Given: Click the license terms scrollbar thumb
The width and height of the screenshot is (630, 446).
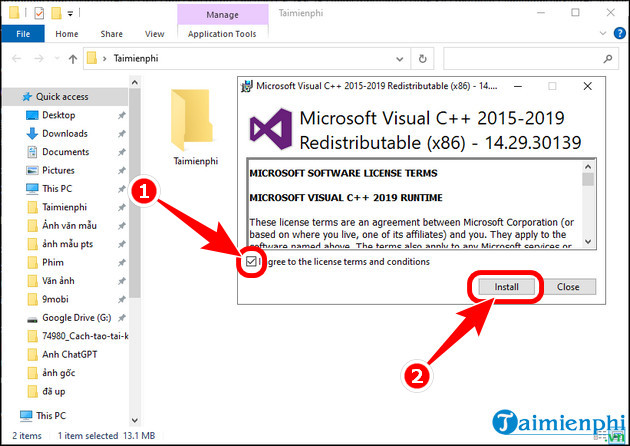Looking at the screenshot, I should pos(588,179).
